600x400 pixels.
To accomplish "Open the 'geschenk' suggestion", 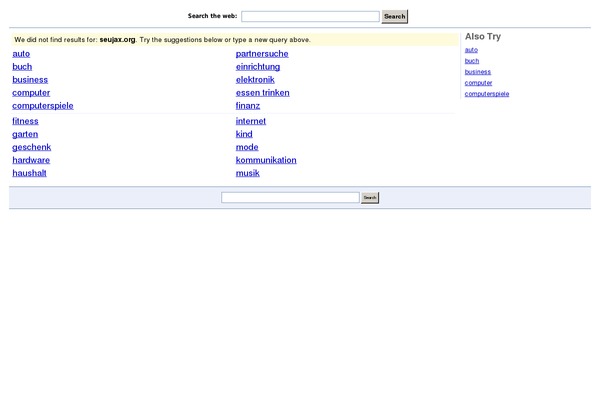I will (x=32, y=147).
